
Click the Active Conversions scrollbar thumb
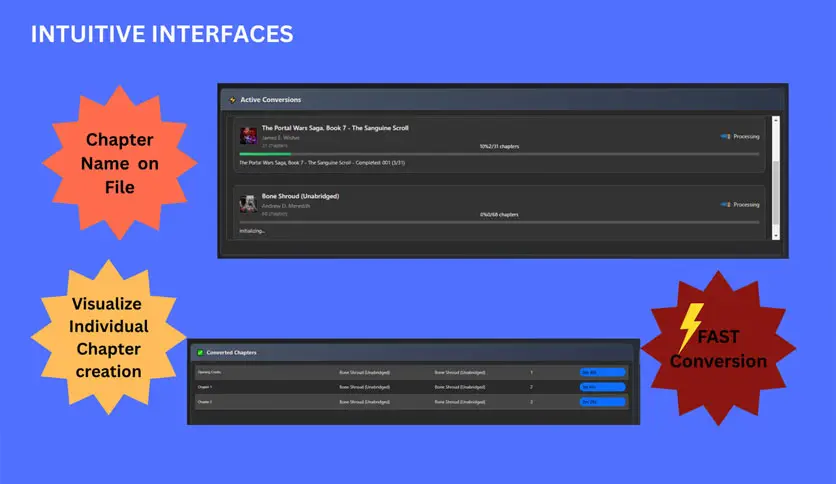click(776, 192)
